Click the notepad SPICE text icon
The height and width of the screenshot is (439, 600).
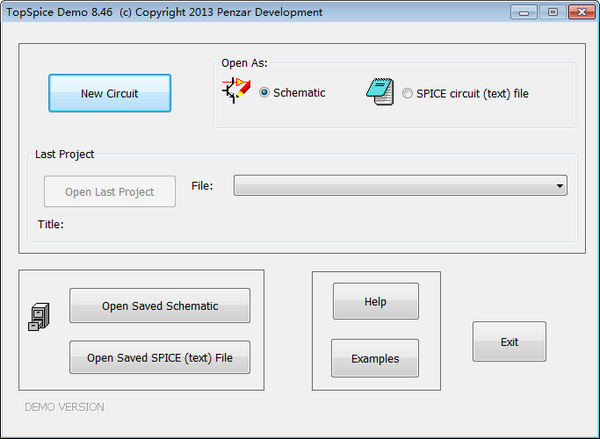(x=380, y=92)
